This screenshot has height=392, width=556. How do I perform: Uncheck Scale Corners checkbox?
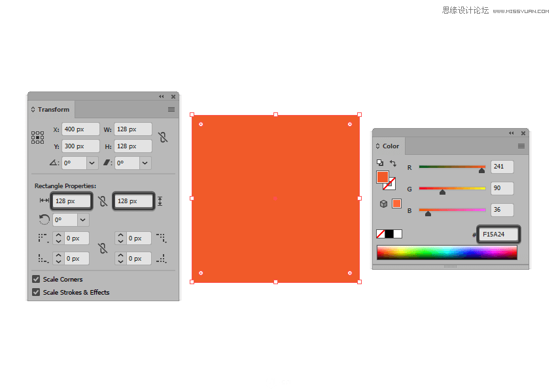(36, 279)
